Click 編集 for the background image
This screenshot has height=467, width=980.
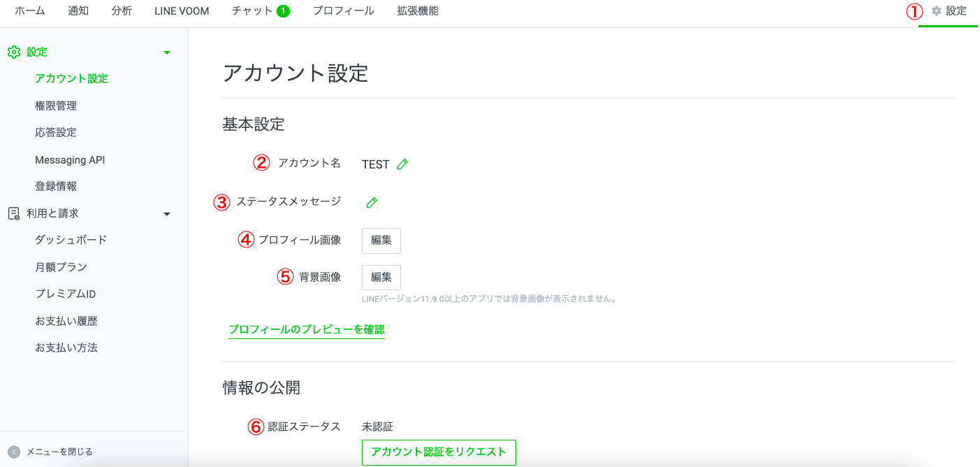click(x=381, y=277)
